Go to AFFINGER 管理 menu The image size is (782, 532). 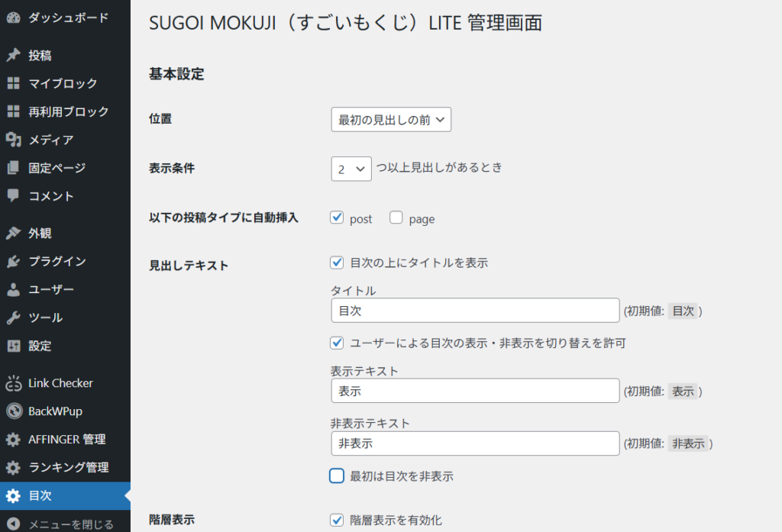66,440
